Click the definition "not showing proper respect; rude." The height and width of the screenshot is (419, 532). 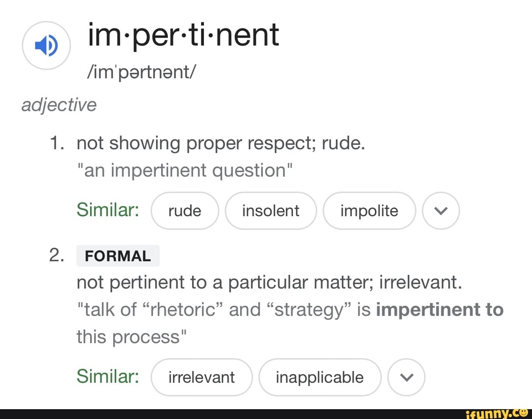pyautogui.click(x=221, y=143)
